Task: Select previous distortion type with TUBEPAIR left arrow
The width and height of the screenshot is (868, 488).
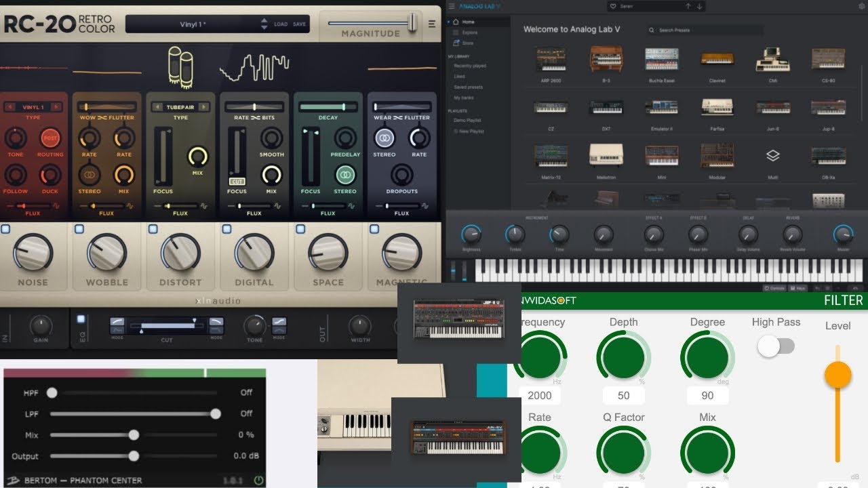Action: 157,107
